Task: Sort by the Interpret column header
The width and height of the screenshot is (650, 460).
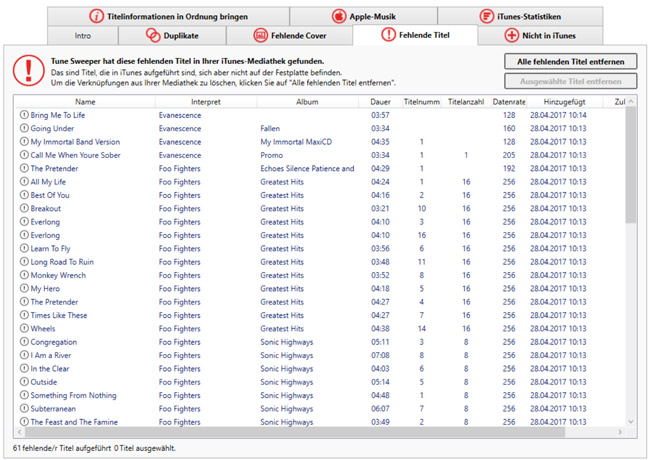Action: pos(206,102)
